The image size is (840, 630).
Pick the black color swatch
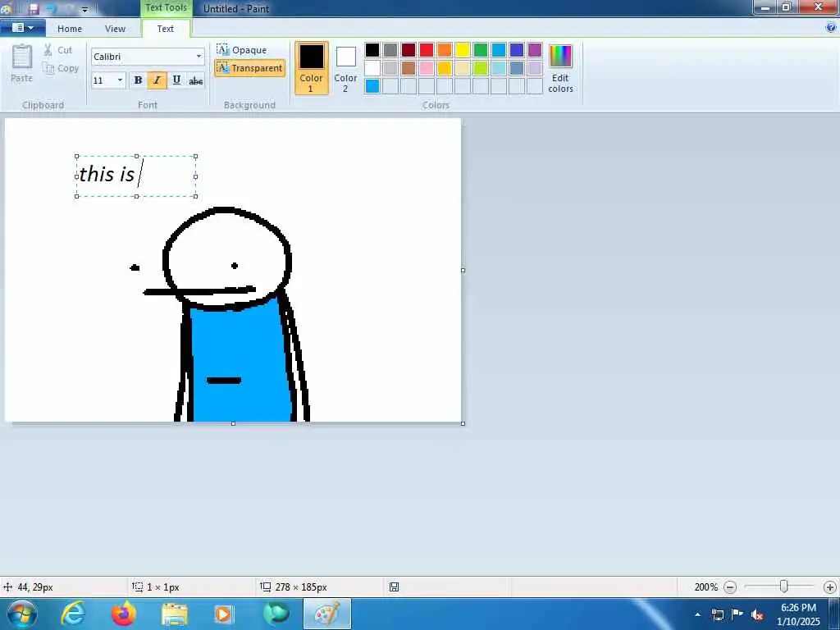(372, 50)
